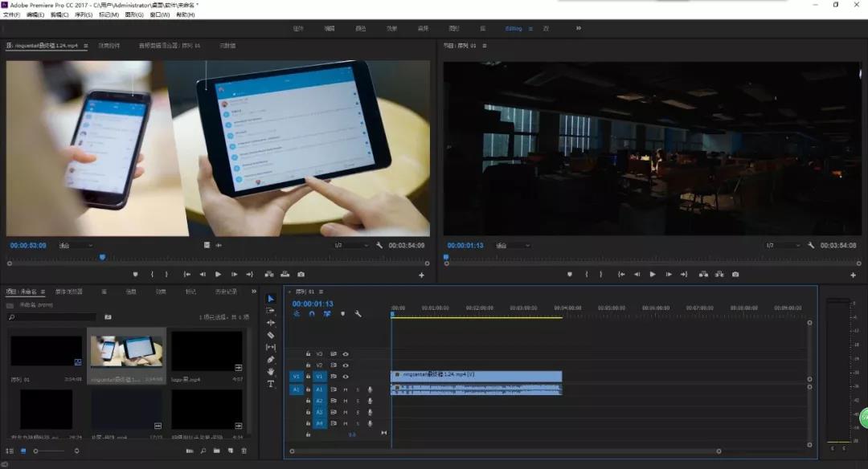Viewport: 868px width, 469px height.
Task: Choose the Type tool
Action: [x=271, y=384]
